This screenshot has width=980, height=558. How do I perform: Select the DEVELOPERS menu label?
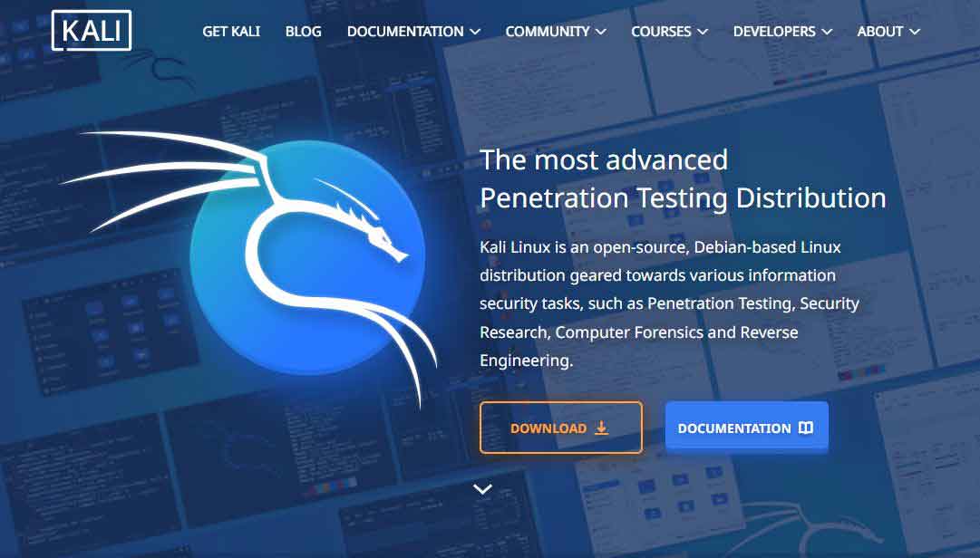point(773,31)
